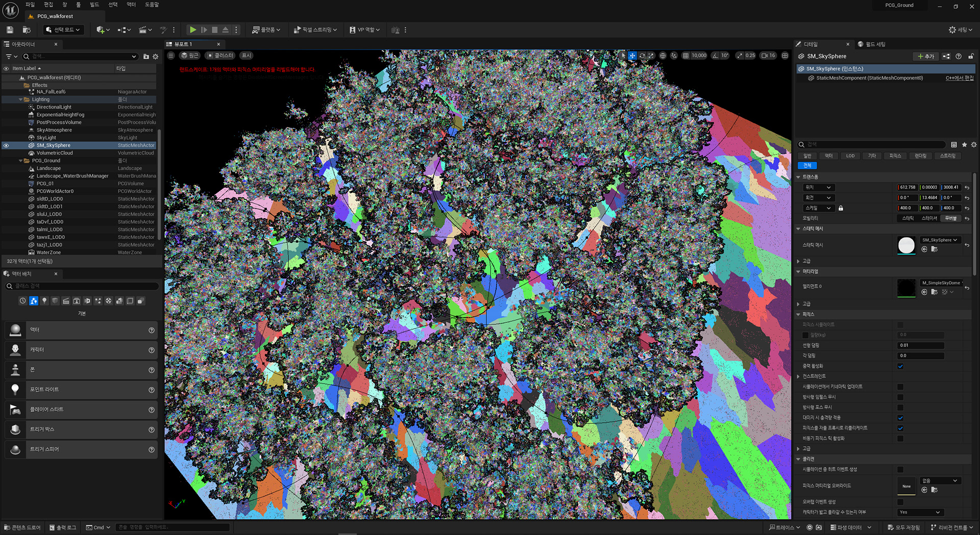This screenshot has width=980, height=535.
Task: Toggle rotation snap angle icon
Action: [715, 56]
